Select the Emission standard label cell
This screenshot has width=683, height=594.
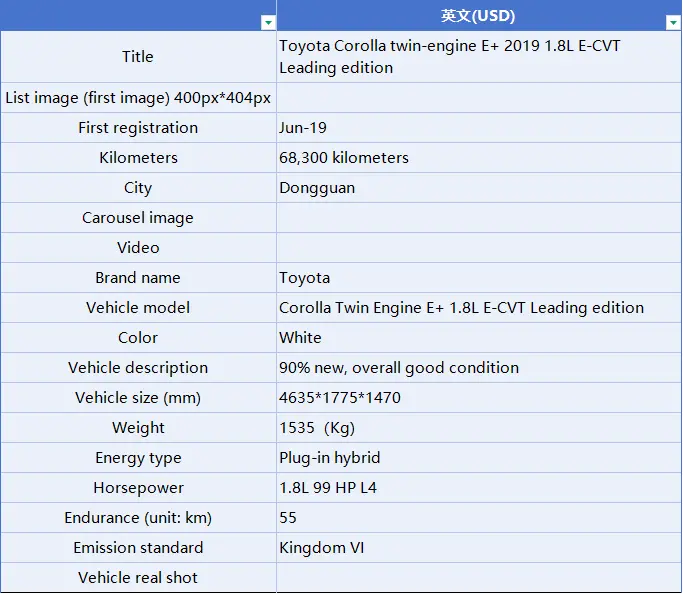pos(138,548)
